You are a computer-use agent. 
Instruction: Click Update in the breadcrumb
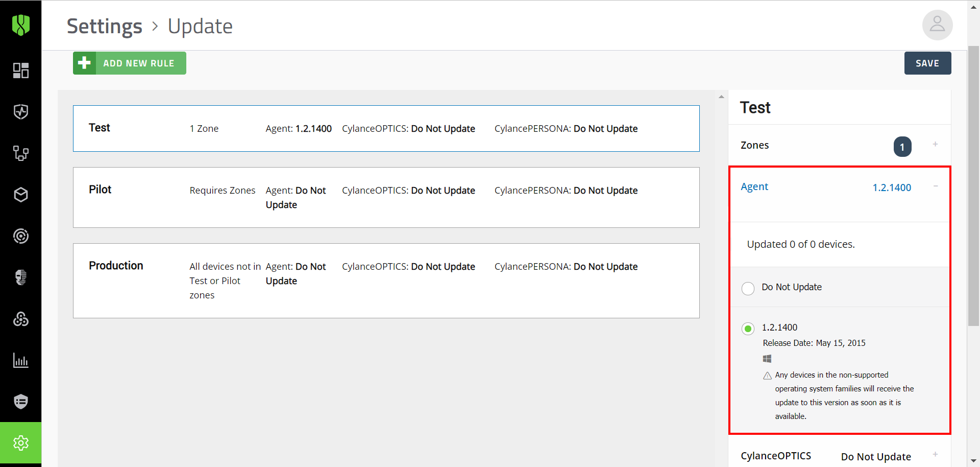tap(200, 26)
